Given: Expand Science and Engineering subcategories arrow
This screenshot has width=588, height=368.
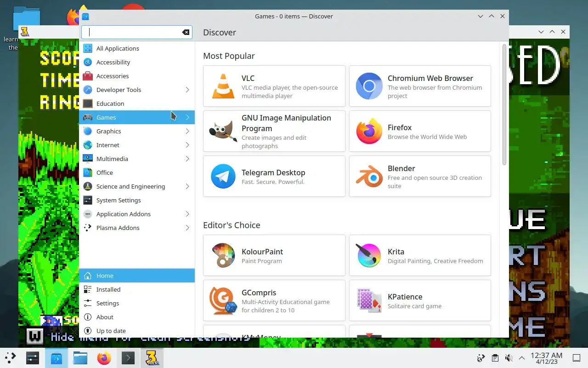Looking at the screenshot, I should pyautogui.click(x=187, y=186).
